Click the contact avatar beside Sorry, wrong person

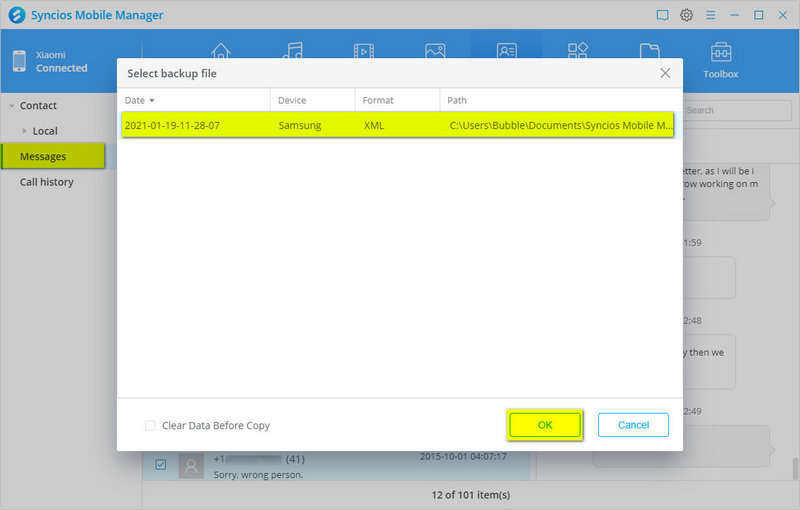191,466
